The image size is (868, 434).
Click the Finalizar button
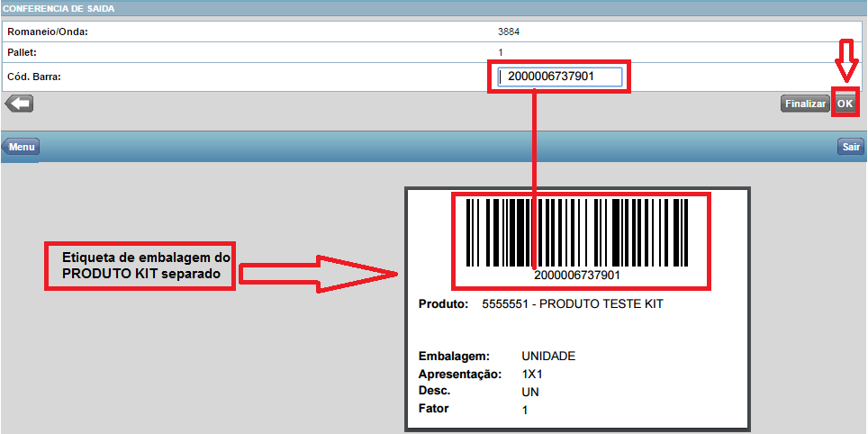[x=806, y=104]
